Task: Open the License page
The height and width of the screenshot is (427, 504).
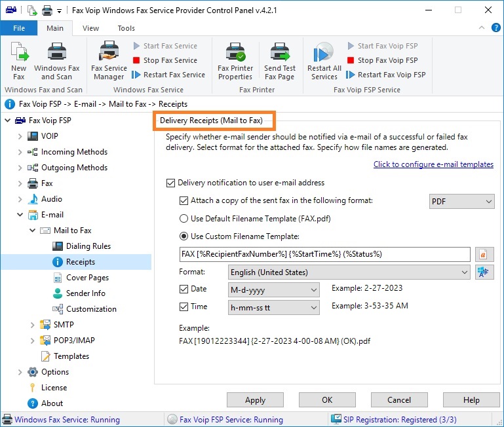Action: (x=54, y=388)
